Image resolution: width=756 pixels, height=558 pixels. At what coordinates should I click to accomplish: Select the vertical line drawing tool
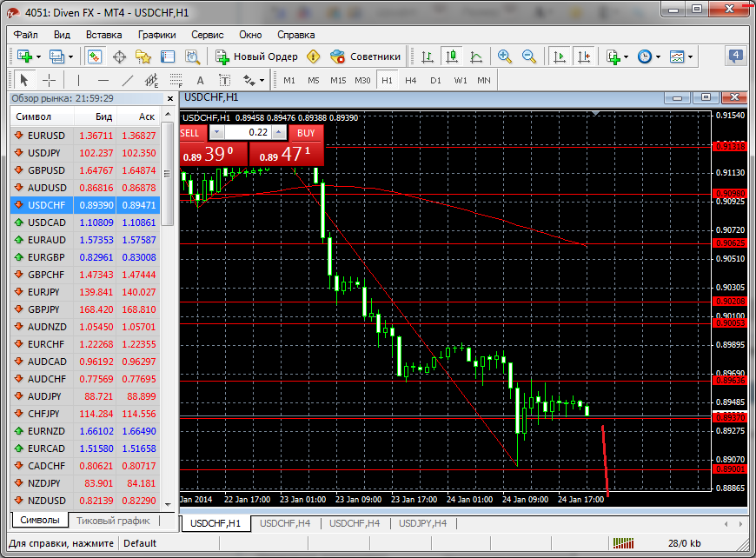click(x=78, y=80)
